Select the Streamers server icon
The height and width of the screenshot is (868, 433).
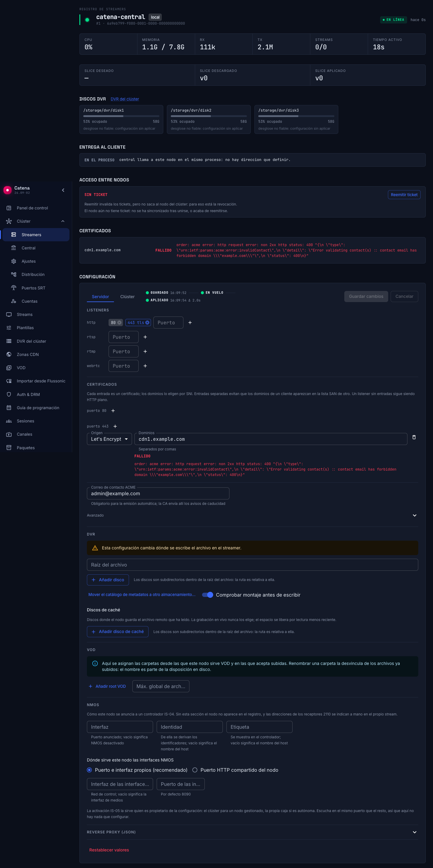14,234
